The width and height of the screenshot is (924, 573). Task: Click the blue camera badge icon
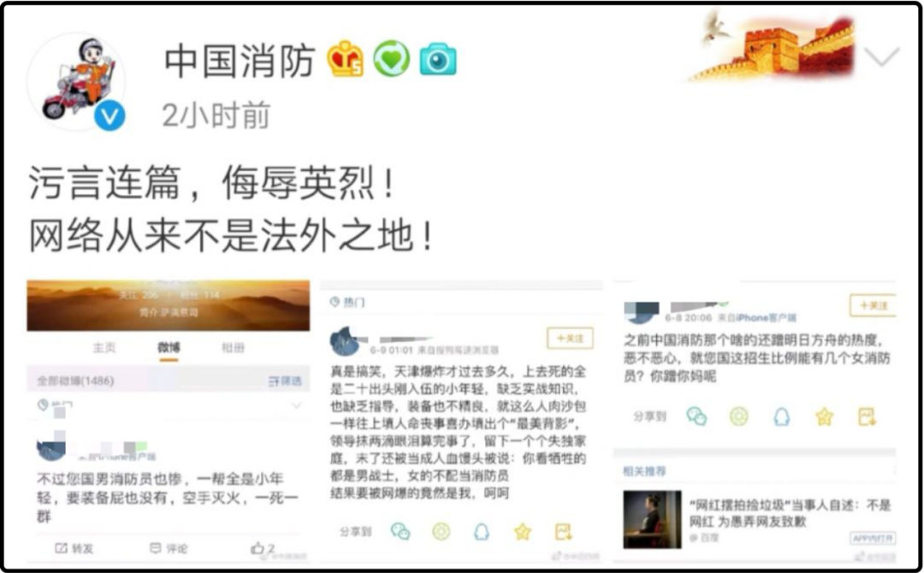[x=438, y=60]
